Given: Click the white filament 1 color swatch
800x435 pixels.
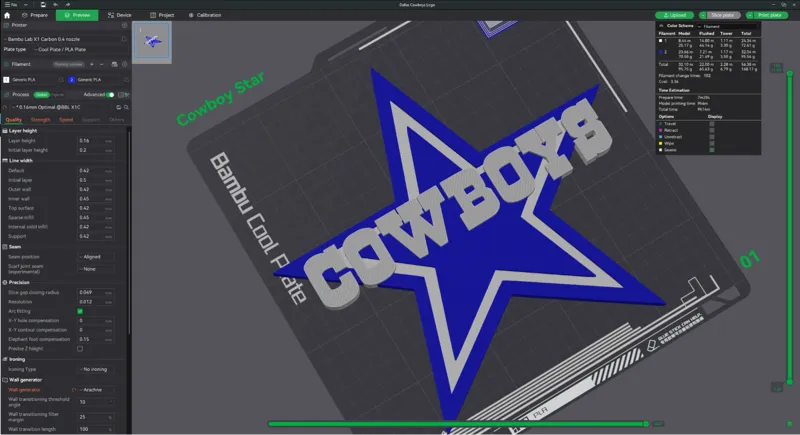Looking at the screenshot, I should pos(6,80).
